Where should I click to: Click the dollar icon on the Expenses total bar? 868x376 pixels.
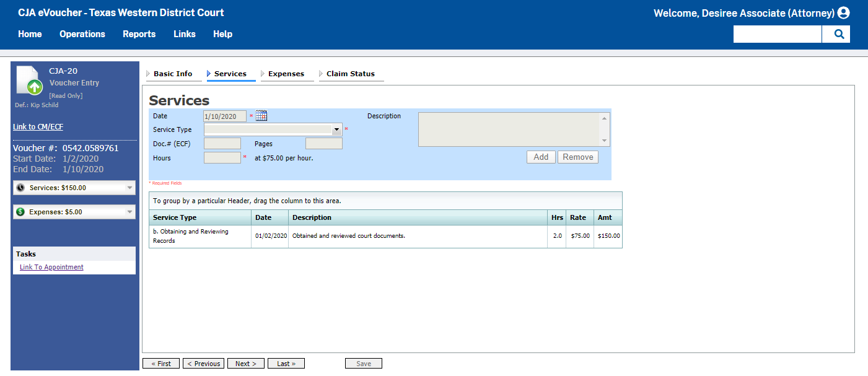19,211
